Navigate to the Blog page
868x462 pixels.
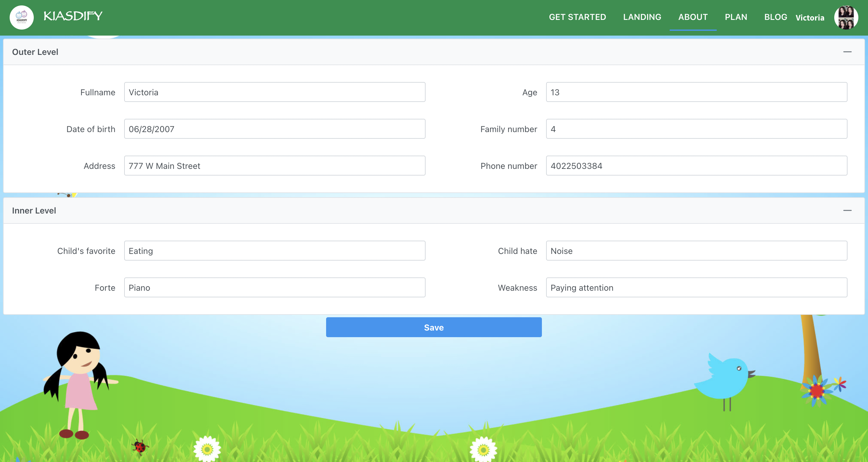[x=775, y=17]
